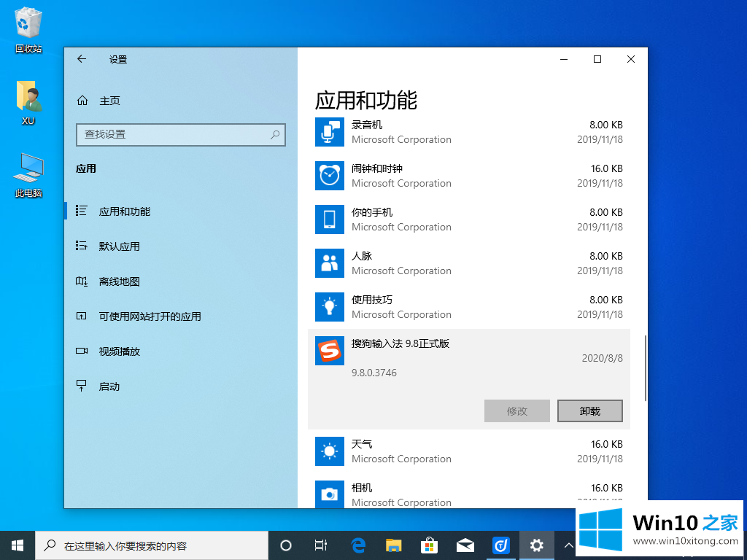Show hidden tray icons chevron
The width and height of the screenshot is (747, 560).
(x=568, y=545)
